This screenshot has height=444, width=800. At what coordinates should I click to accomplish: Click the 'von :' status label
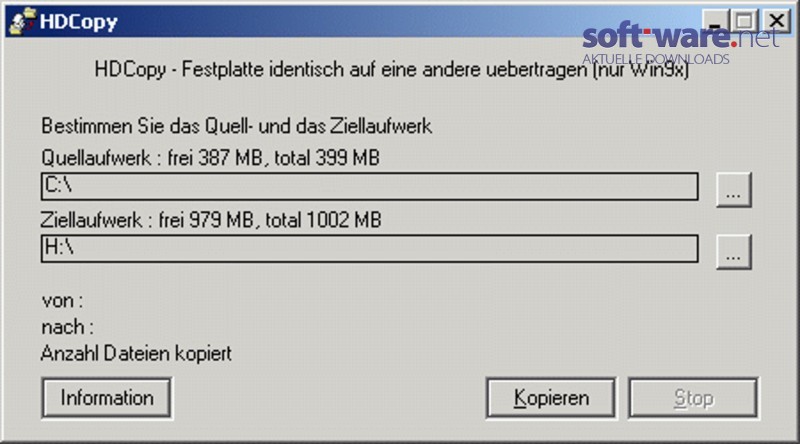pos(62,301)
